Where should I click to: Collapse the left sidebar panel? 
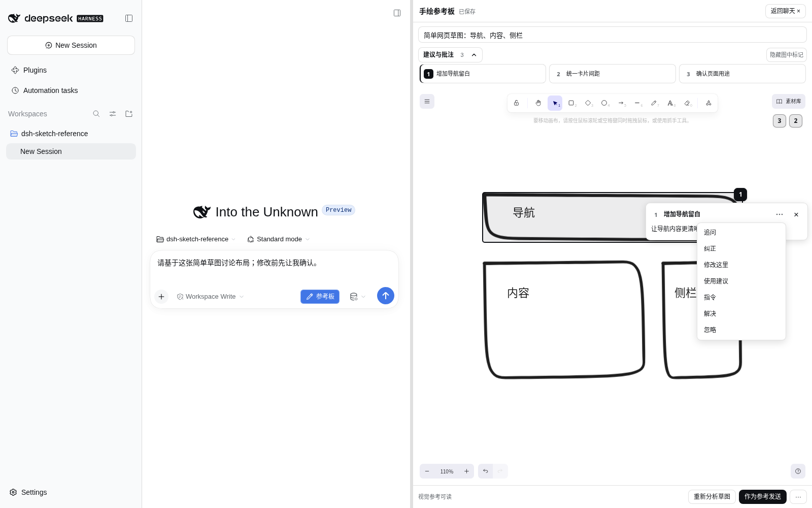[129, 18]
